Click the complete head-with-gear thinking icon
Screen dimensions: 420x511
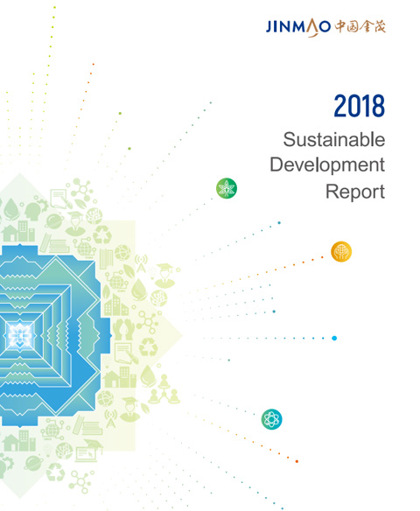(36, 210)
